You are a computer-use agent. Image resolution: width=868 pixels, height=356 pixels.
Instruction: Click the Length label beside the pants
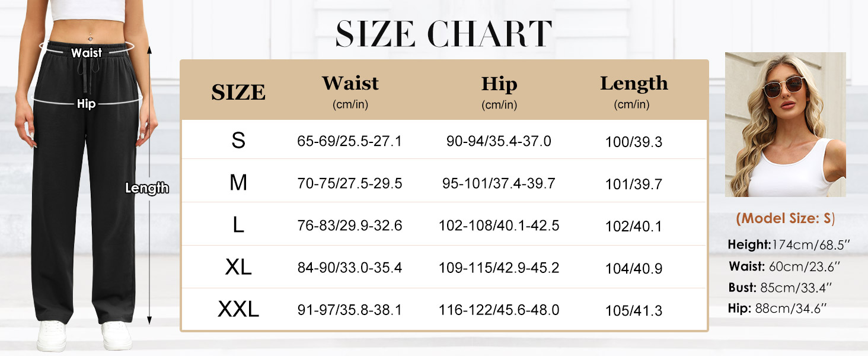tap(147, 188)
